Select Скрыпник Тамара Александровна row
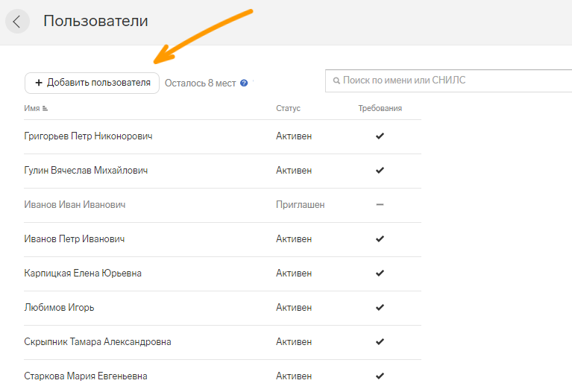This screenshot has width=572, height=392. 222,342
